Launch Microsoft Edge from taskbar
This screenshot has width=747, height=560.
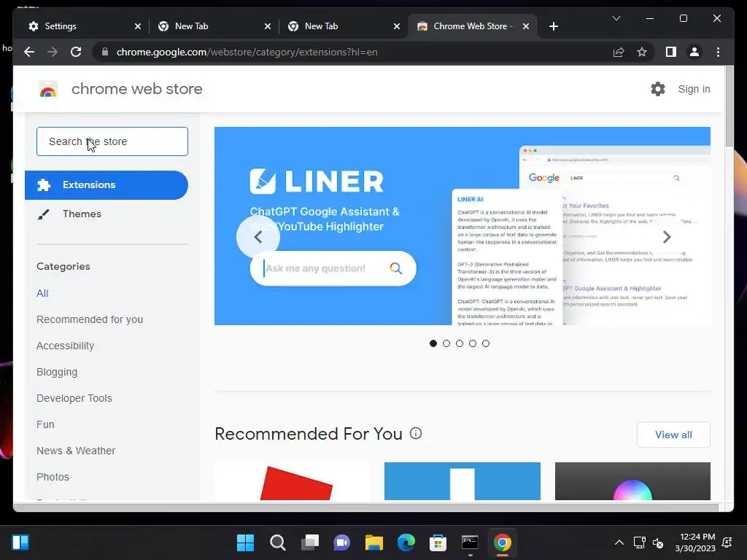pyautogui.click(x=406, y=542)
